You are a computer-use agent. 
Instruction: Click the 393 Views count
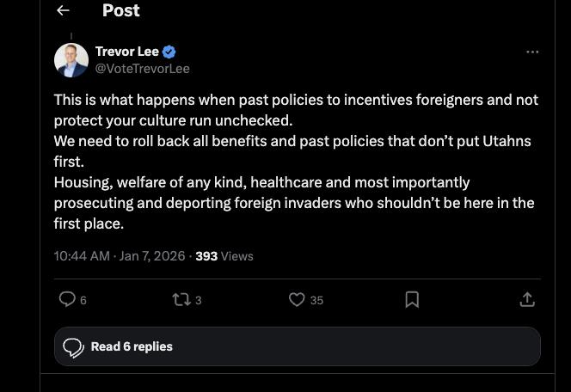tap(224, 256)
